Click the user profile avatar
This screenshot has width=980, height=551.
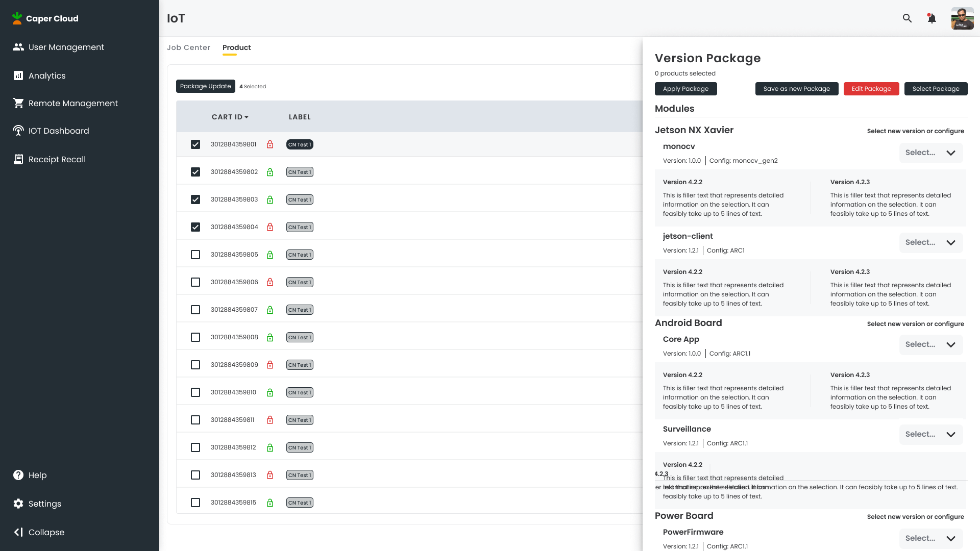tap(962, 18)
